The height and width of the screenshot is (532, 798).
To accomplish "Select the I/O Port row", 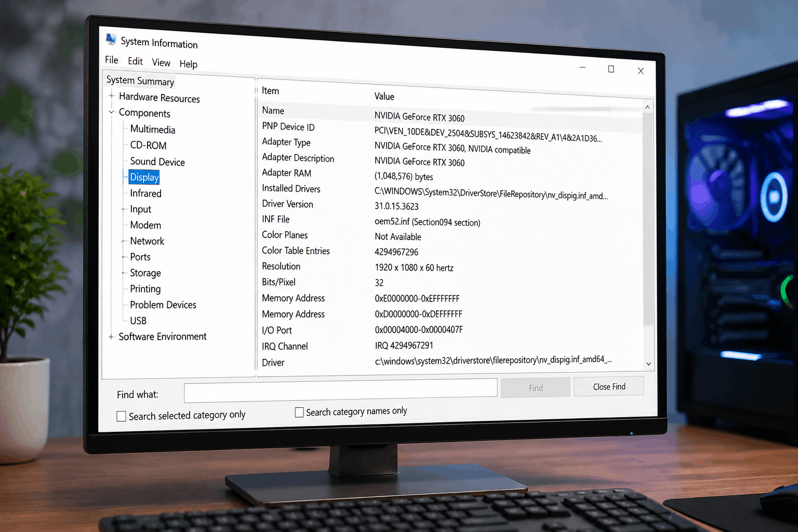I will tap(277, 330).
